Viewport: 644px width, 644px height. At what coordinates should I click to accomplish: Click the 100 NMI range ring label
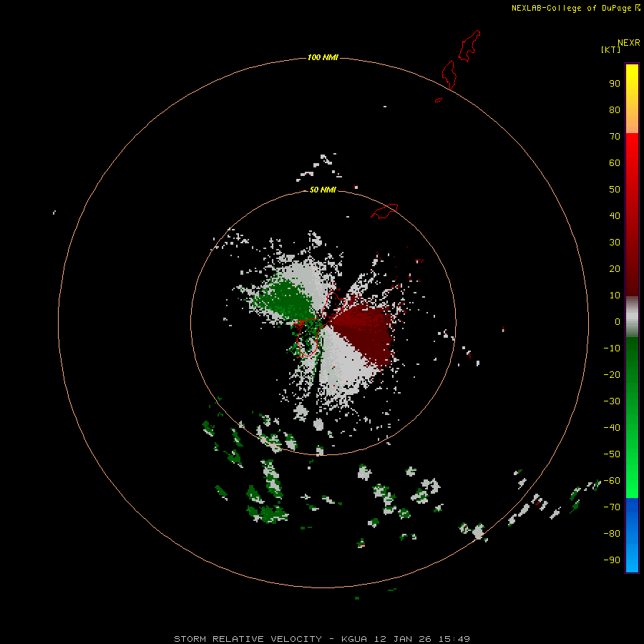[x=323, y=57]
